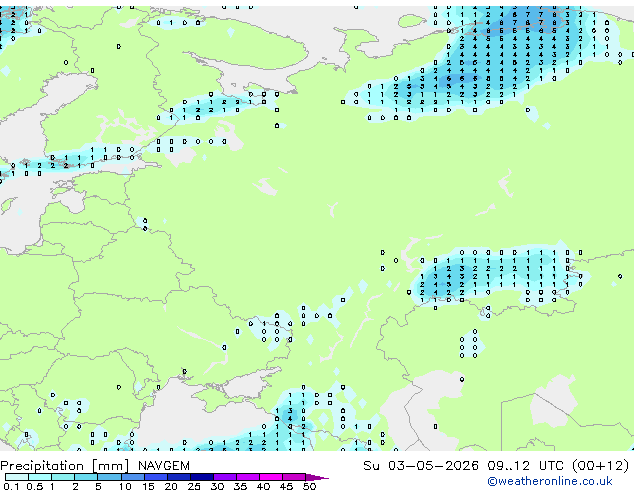Image resolution: width=634 pixels, height=490 pixels.
Task: Select the 0.1–0.5 mm legend swatch
Action: point(17,477)
